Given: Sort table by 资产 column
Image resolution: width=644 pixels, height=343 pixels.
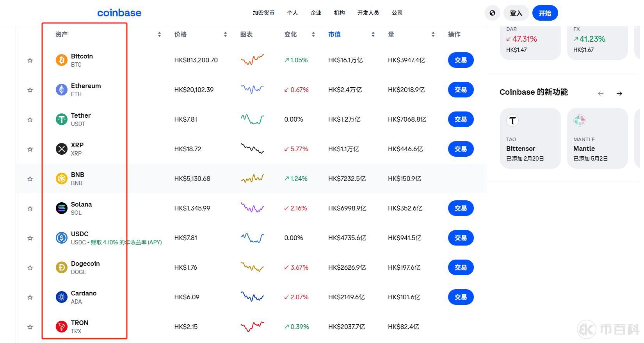Looking at the screenshot, I should tap(159, 34).
